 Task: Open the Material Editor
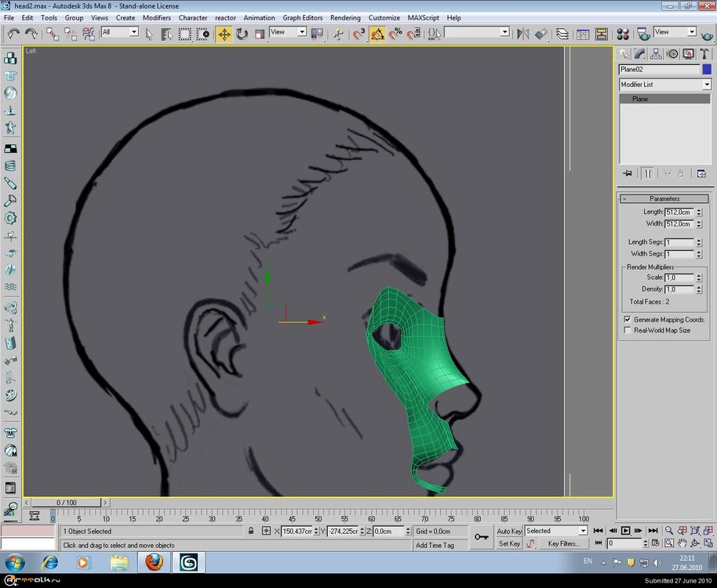coord(623,33)
